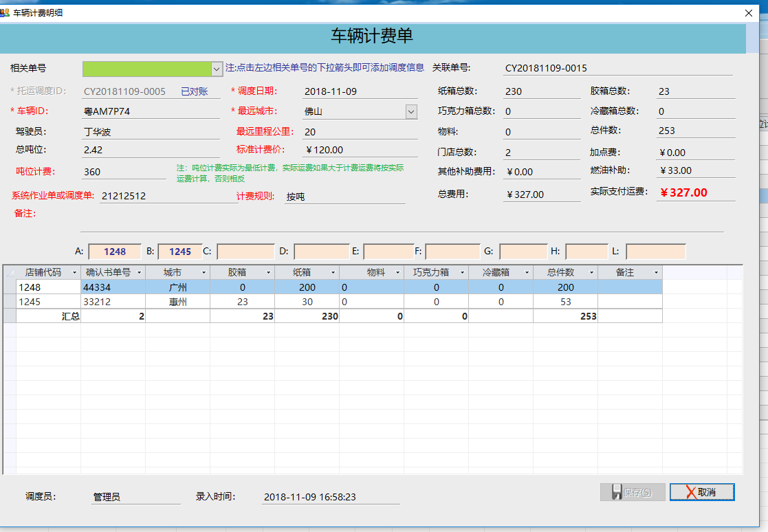Open the 胶箱 column filter arrow
Viewport: 768px width, 532px height.
[x=268, y=273]
